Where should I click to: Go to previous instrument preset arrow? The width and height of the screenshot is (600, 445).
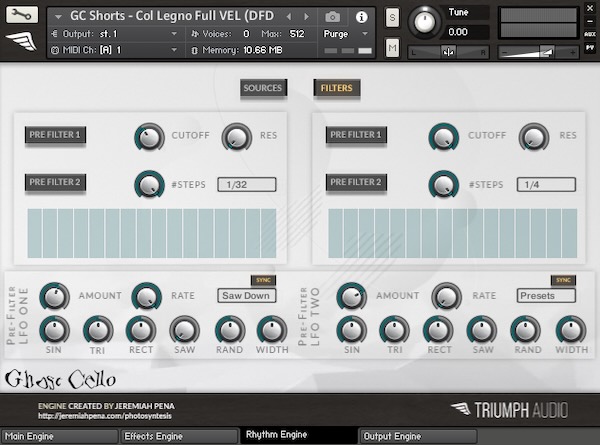coord(289,16)
